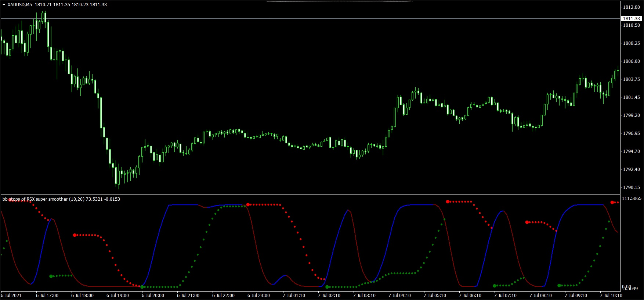Click the 7 Jul 09:10 time axis label
The width and height of the screenshot is (644, 300).
[576, 296]
